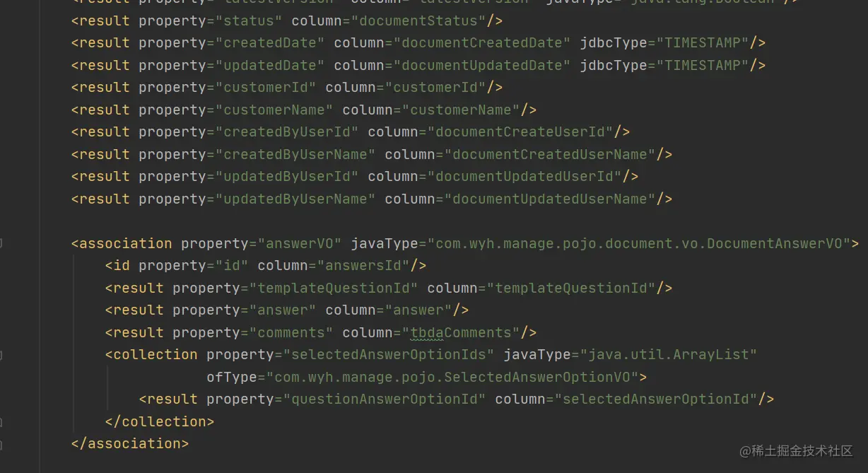Viewport: 868px width, 473px height.
Task: Click the "documentUpdatedDate" column value
Action: click(481, 66)
